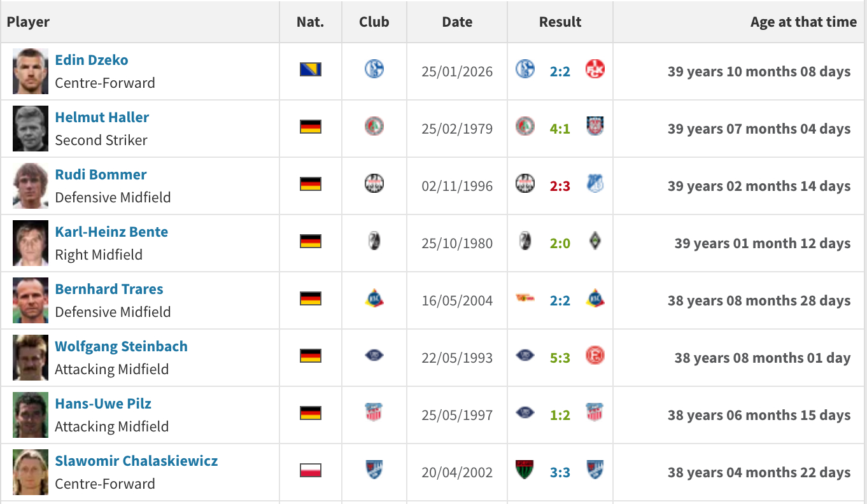Click Union Berlin crest in Trares' result
Image resolution: width=867 pixels, height=504 pixels.
525,298
